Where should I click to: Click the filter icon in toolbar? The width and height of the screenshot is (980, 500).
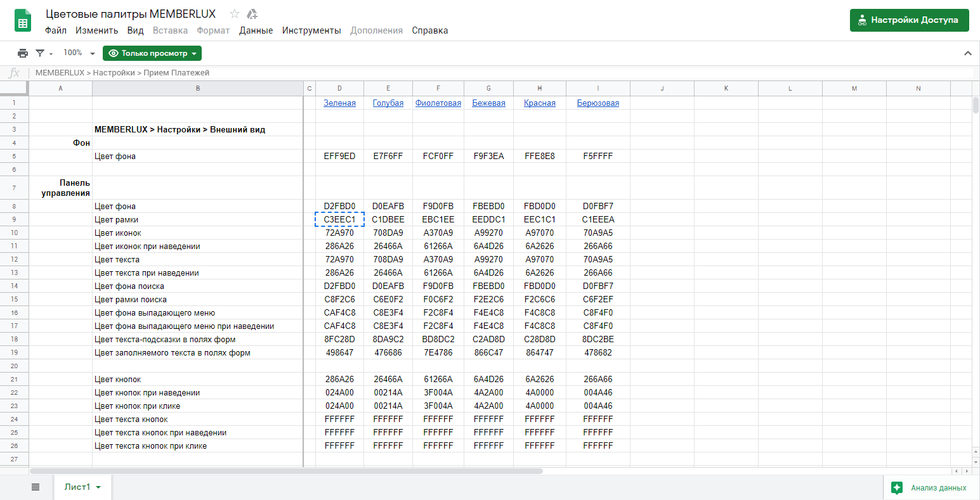41,53
